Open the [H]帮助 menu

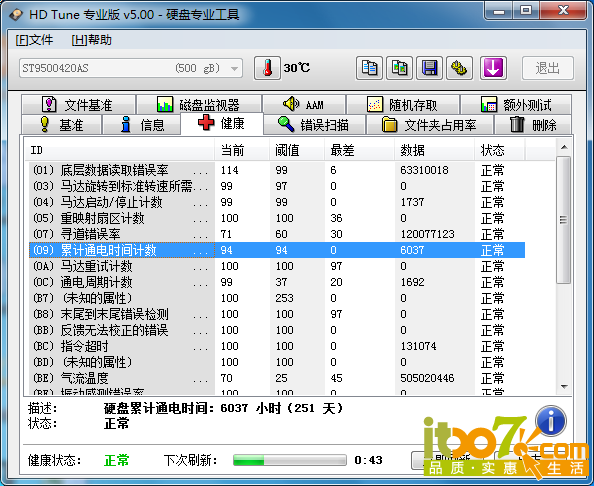[91, 40]
